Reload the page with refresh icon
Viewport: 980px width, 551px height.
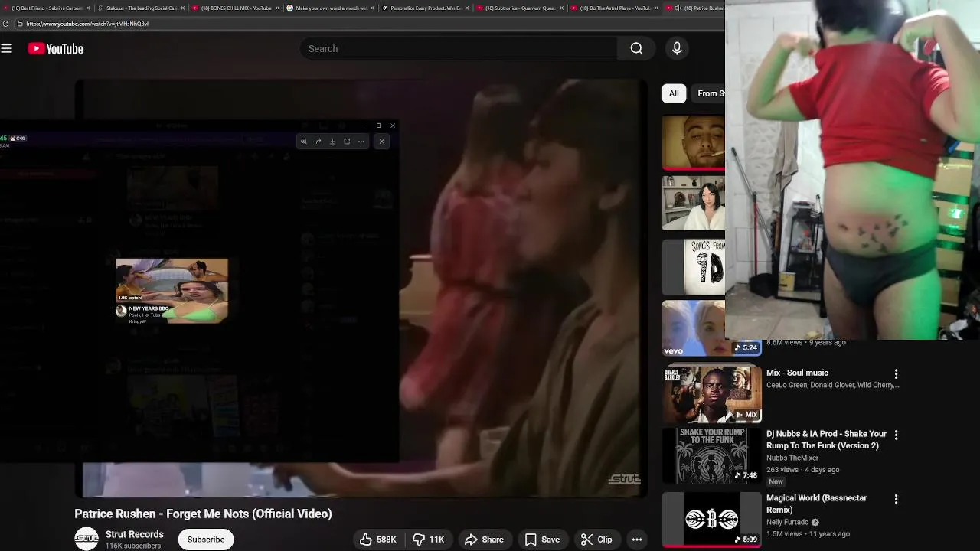pos(5,24)
